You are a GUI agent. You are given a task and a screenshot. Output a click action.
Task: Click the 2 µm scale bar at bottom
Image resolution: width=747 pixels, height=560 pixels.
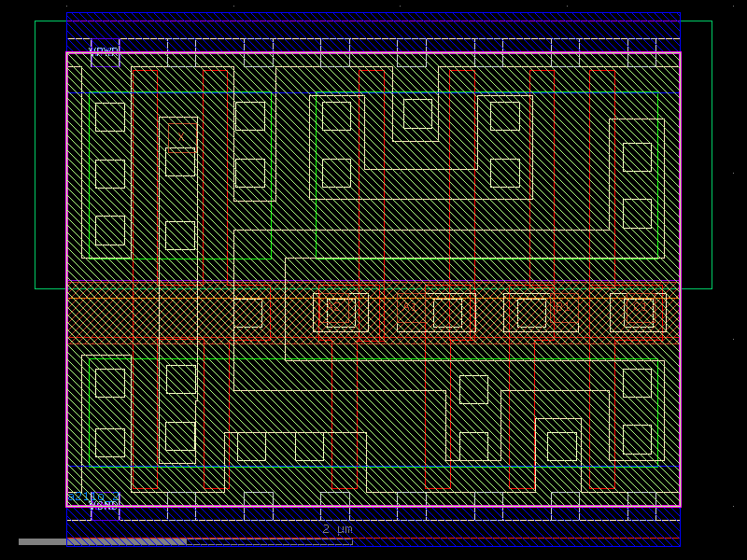pyautogui.click(x=336, y=529)
